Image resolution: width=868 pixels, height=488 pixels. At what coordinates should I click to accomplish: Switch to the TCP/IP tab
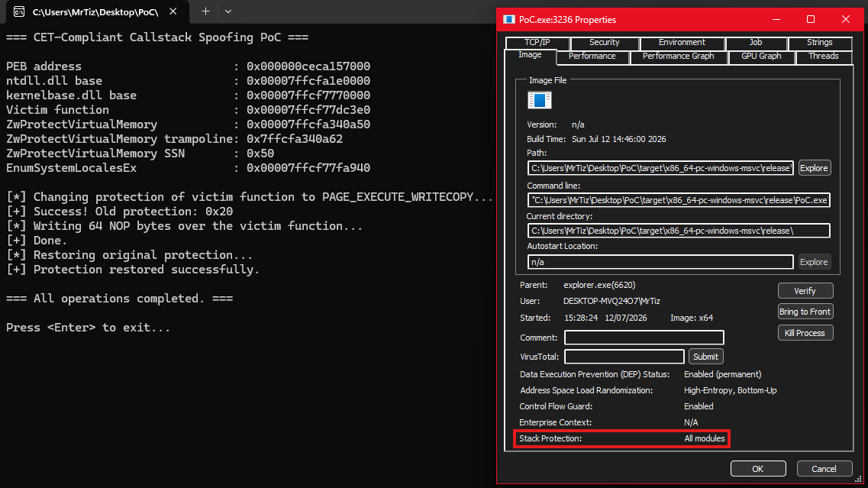537,42
